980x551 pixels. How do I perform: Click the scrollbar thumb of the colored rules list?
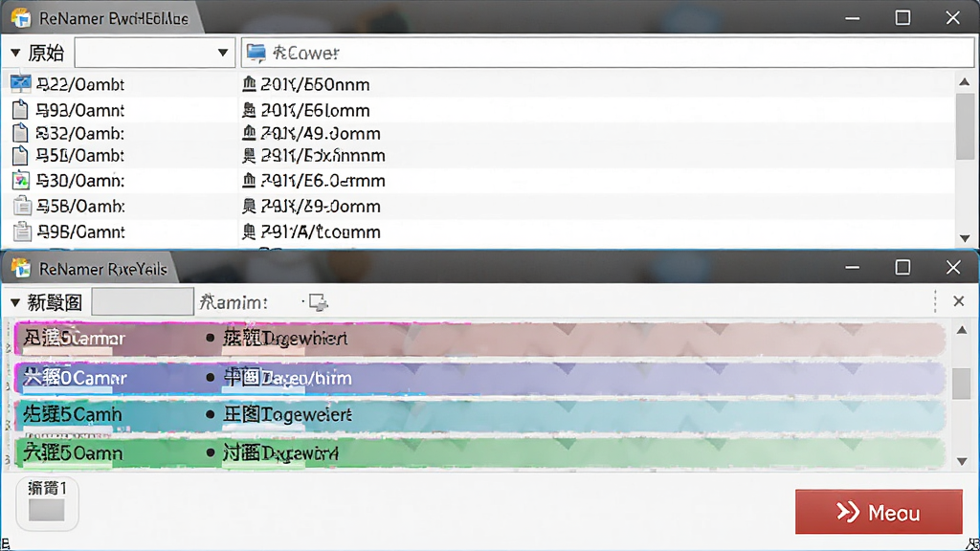click(x=962, y=383)
